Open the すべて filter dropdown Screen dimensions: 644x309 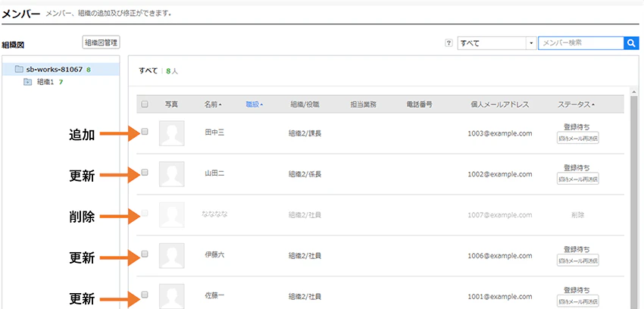point(497,43)
